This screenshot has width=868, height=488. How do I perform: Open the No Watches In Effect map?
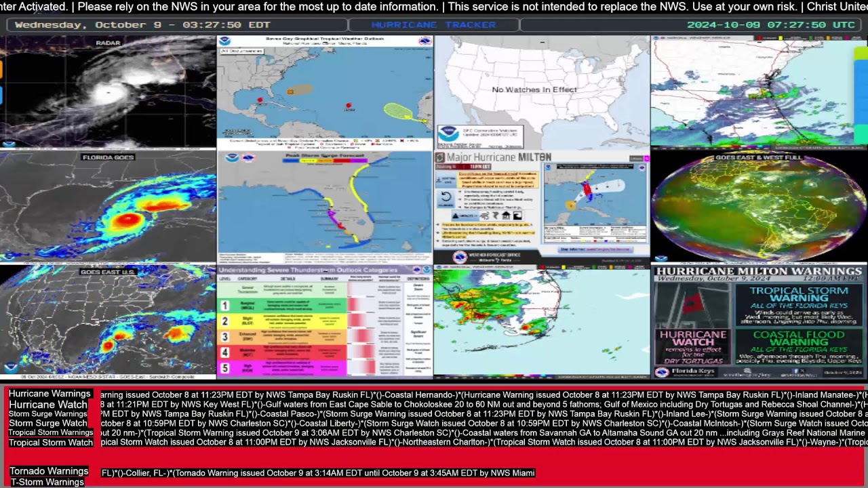542,92
